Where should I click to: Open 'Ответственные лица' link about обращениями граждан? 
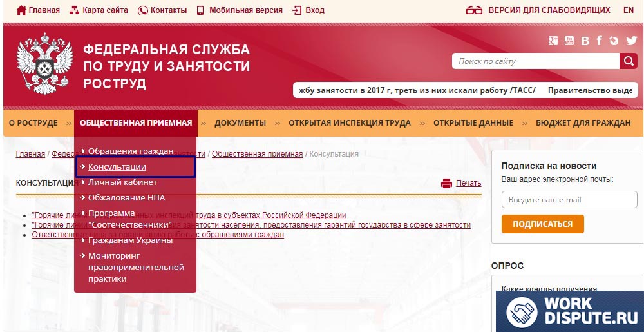click(158, 235)
